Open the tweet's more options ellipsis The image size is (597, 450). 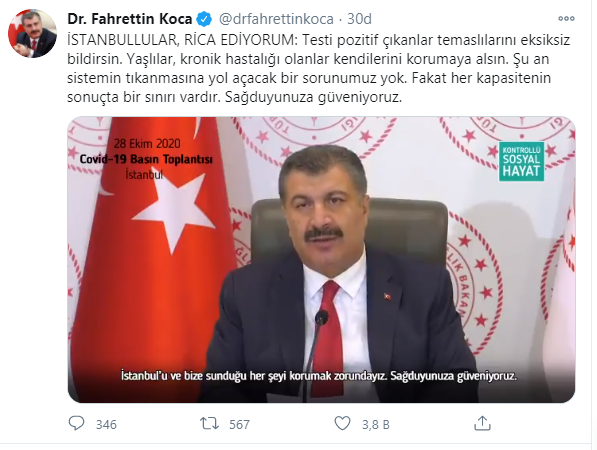[566, 18]
